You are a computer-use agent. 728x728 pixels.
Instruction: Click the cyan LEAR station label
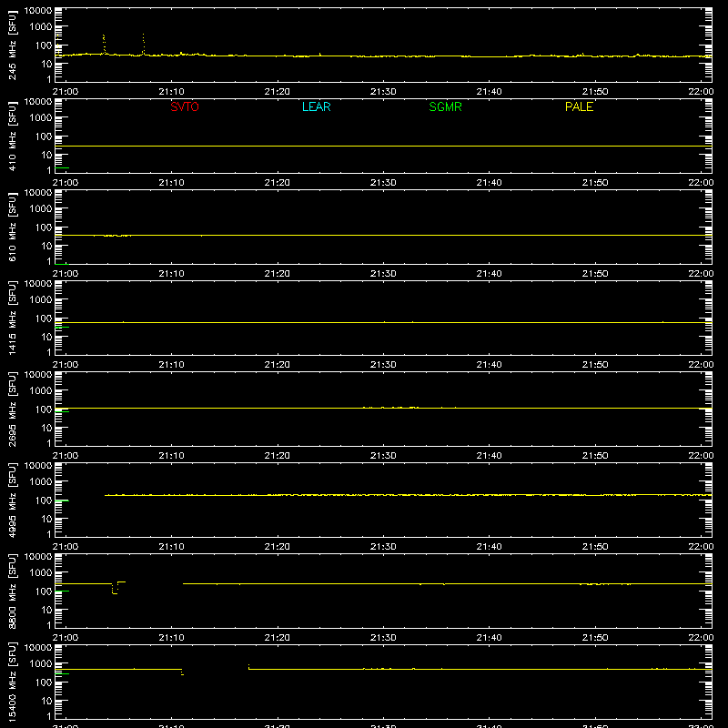click(x=316, y=106)
